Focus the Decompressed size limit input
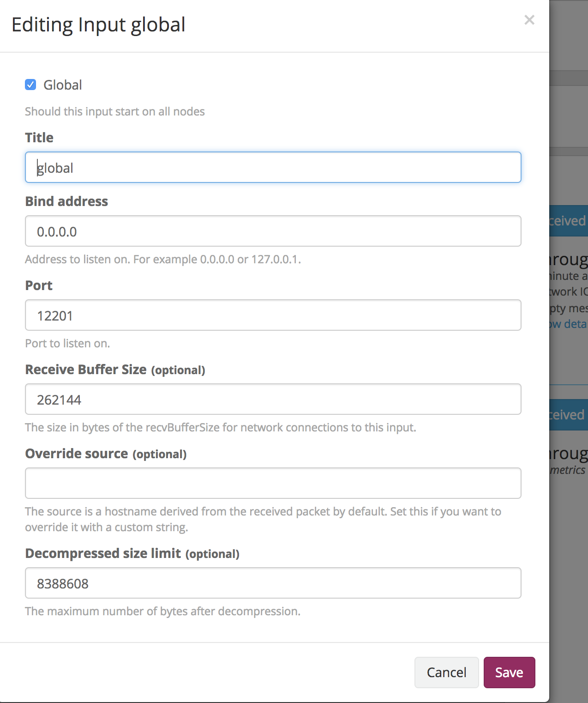The width and height of the screenshot is (588, 703). [273, 583]
